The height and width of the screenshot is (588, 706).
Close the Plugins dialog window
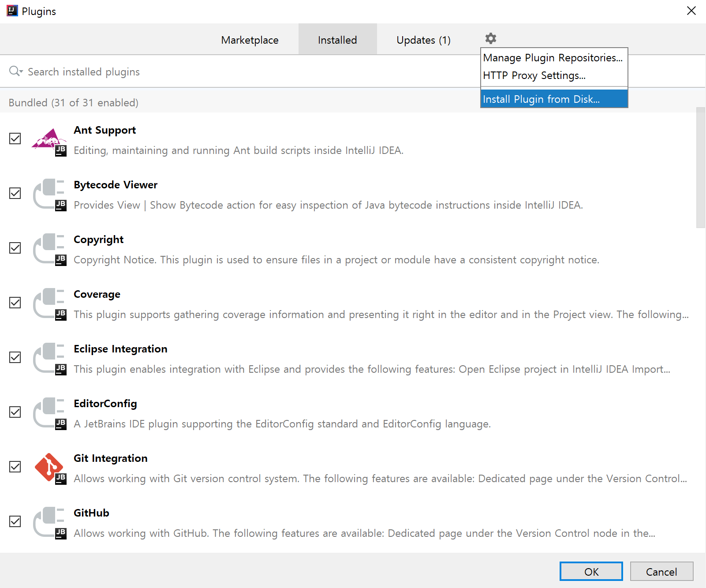[691, 11]
